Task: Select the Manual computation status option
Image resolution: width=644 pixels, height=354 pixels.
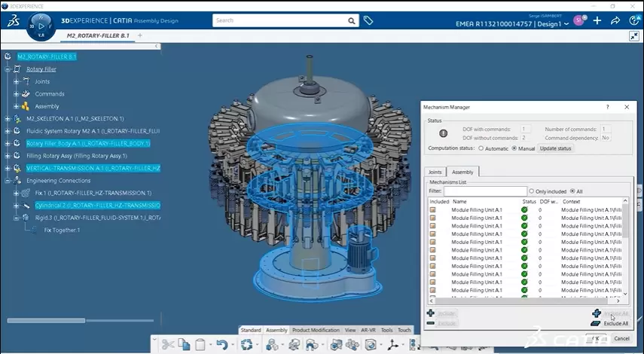Action: (x=514, y=148)
